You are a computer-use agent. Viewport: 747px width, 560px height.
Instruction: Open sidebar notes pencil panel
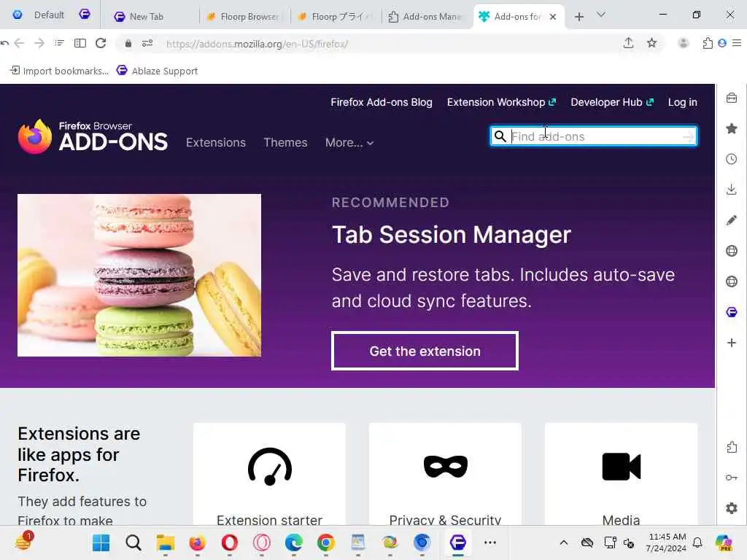tap(732, 220)
